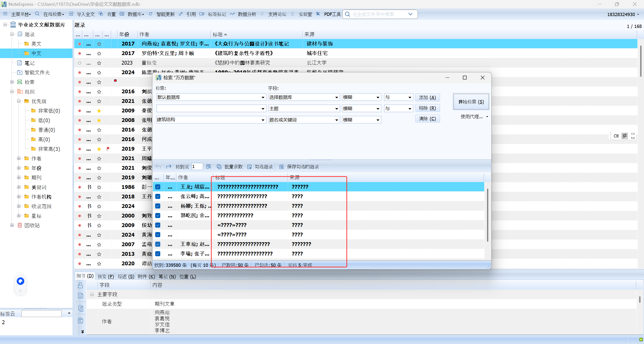The width and height of the screenshot is (644, 344).
Task: Click the 支持论坛 forum icon
Action: pos(262,14)
